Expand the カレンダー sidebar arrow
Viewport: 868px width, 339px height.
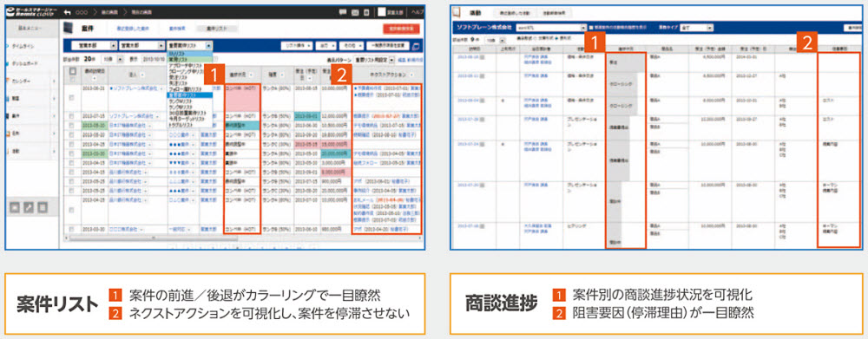(x=54, y=81)
